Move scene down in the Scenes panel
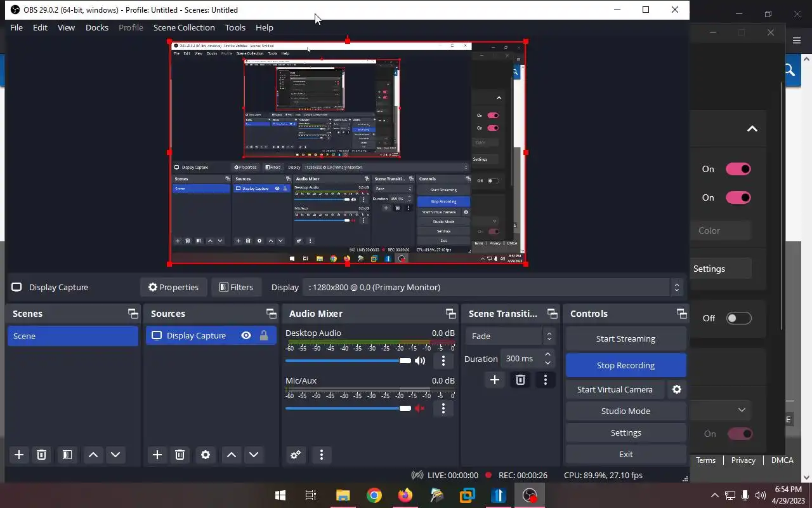The height and width of the screenshot is (508, 812). click(115, 455)
